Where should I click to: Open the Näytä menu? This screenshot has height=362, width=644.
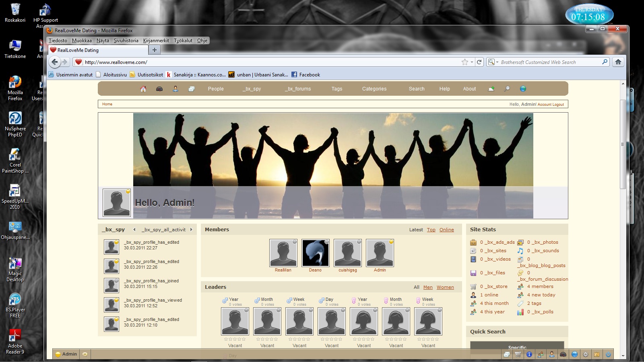pyautogui.click(x=103, y=41)
